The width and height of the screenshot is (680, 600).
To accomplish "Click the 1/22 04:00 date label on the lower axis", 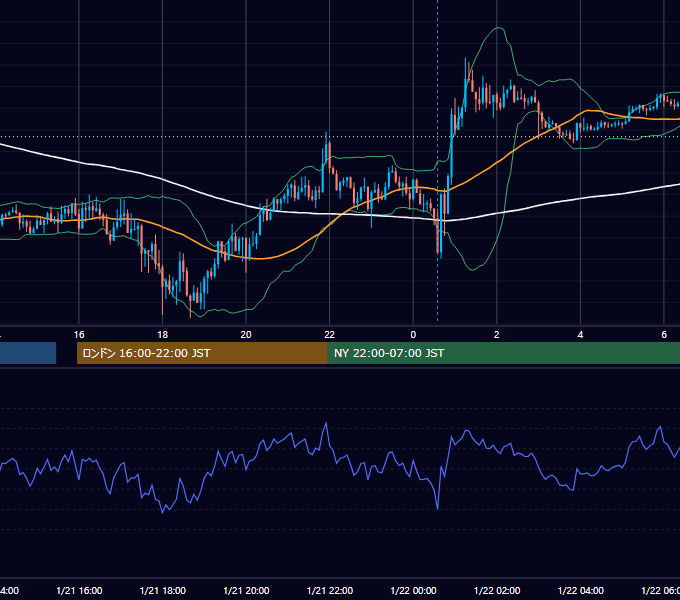I will 581,590.
